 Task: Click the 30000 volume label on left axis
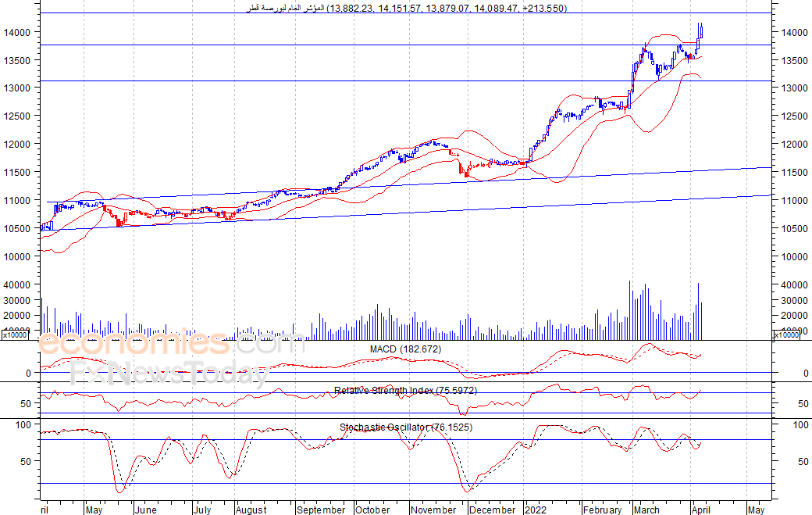17,300
